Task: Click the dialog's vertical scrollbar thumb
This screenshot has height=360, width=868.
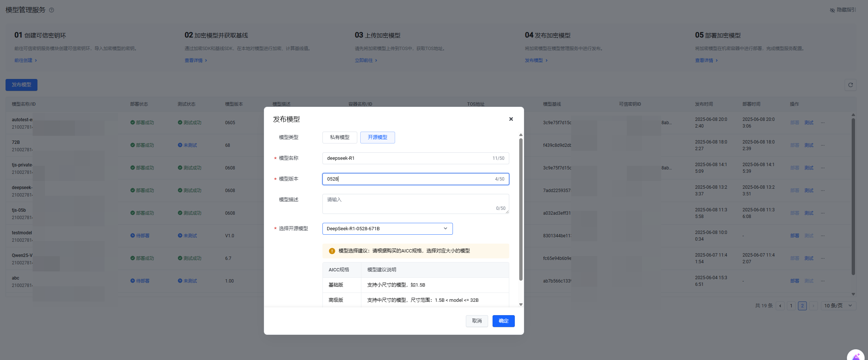Action: click(x=521, y=209)
